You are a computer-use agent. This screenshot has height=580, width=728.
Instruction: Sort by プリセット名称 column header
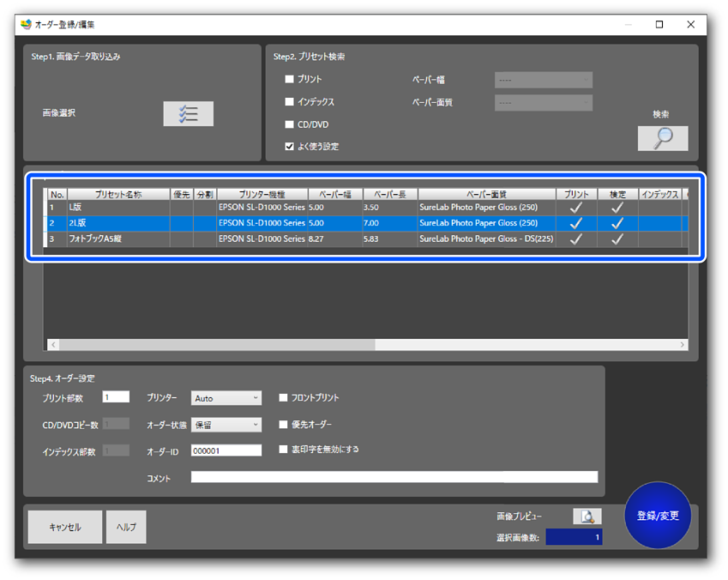coord(118,195)
